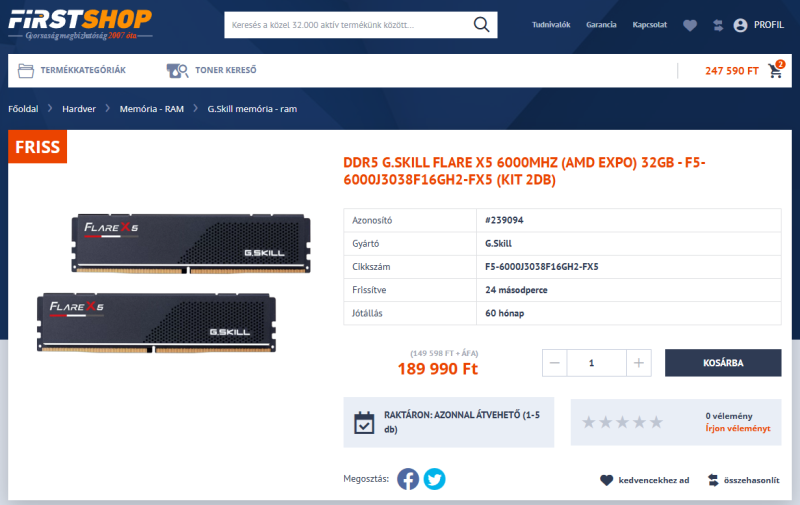Select part number F5-6000J3038F16GH2-FX5 in table

[x=541, y=267]
